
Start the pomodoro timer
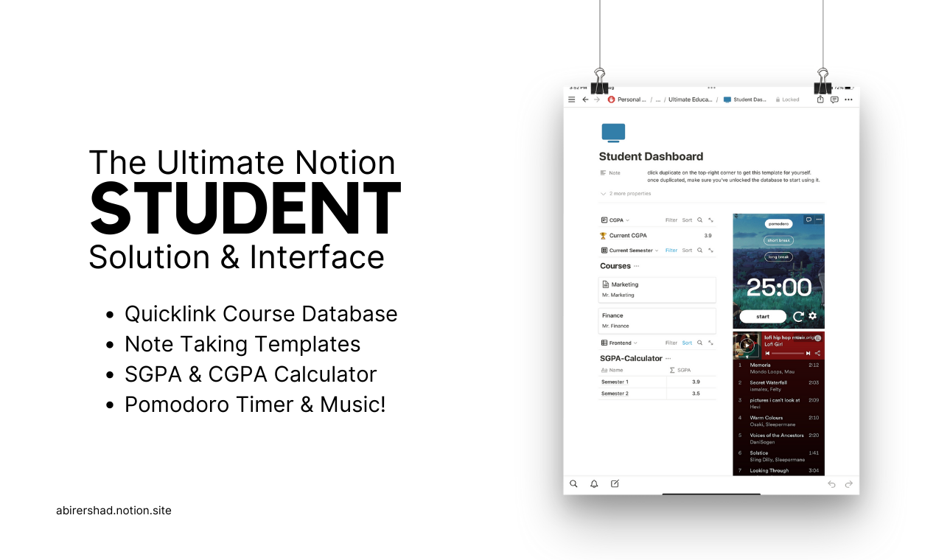point(763,317)
